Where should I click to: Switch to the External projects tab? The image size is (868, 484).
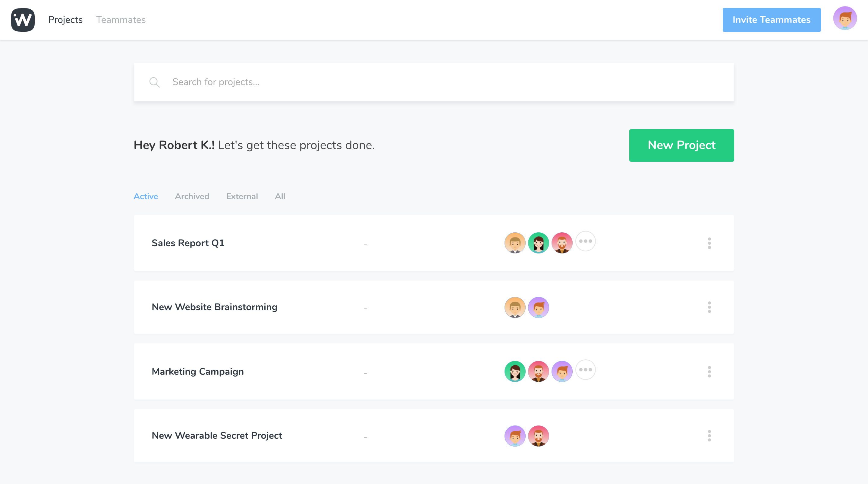click(242, 196)
